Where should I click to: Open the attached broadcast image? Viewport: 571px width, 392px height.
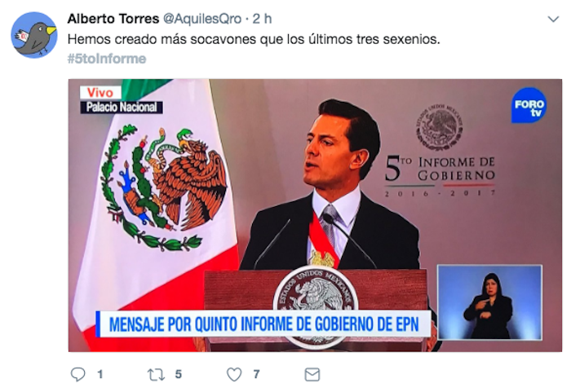tap(315, 215)
